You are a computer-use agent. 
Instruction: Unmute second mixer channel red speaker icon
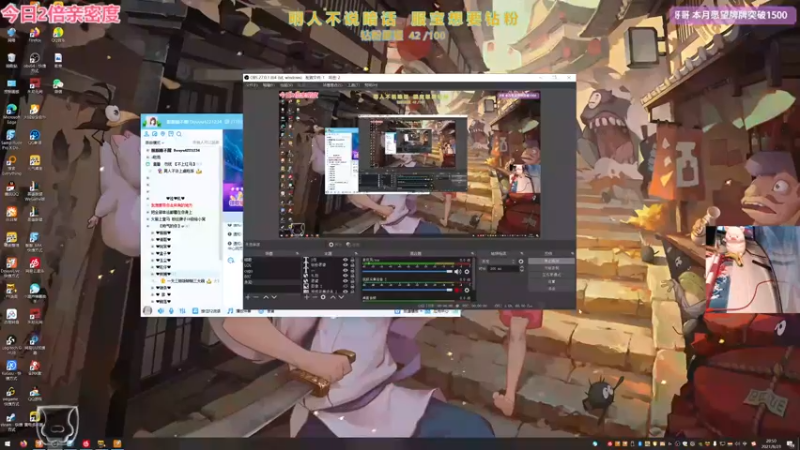click(x=458, y=290)
